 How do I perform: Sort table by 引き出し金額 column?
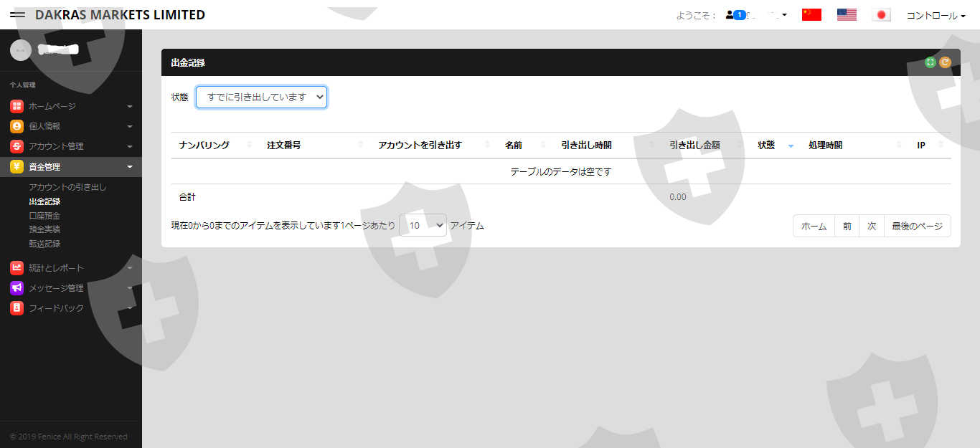click(694, 146)
